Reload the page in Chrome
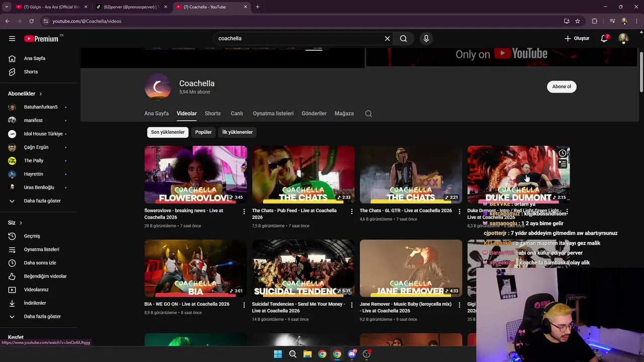 click(31, 21)
